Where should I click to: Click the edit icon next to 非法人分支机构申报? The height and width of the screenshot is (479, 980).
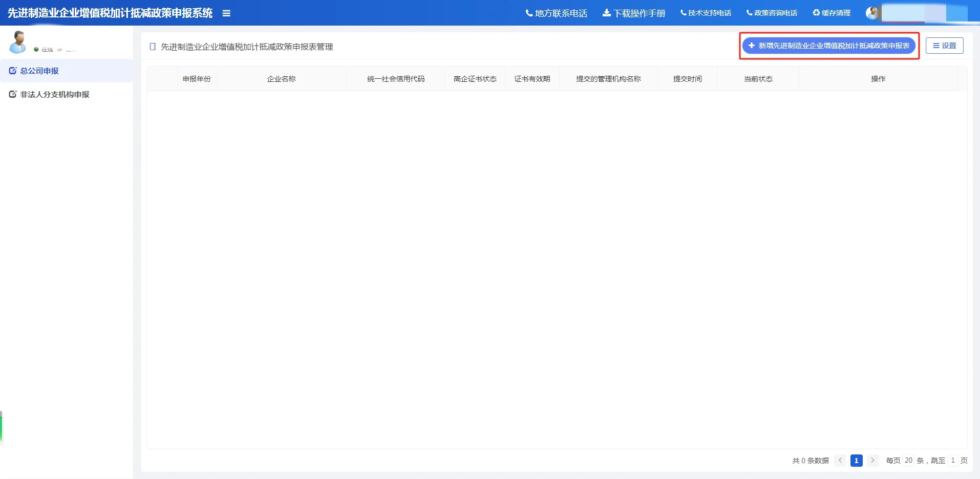pos(13,95)
